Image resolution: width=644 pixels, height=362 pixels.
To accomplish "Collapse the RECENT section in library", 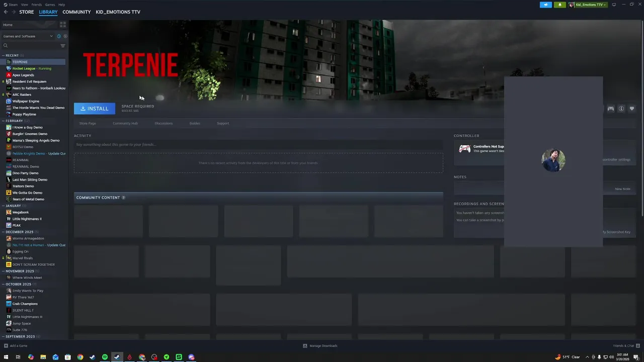I will [x=3, y=55].
